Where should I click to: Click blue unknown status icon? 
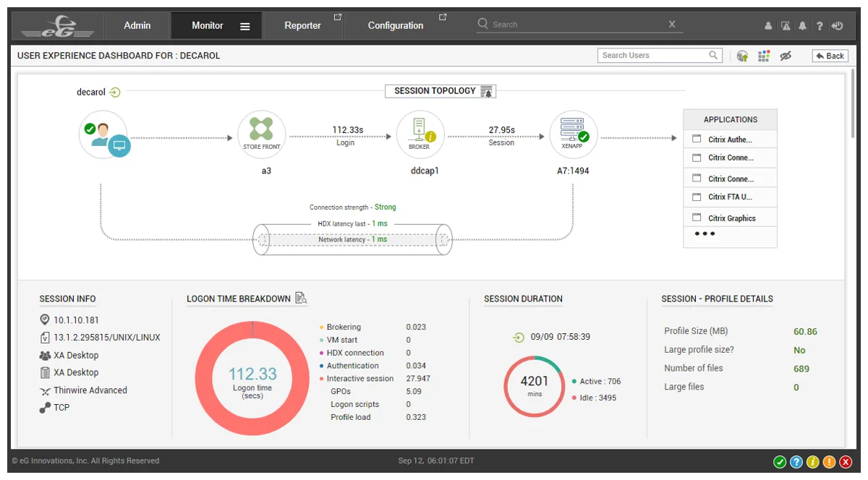pos(796,462)
